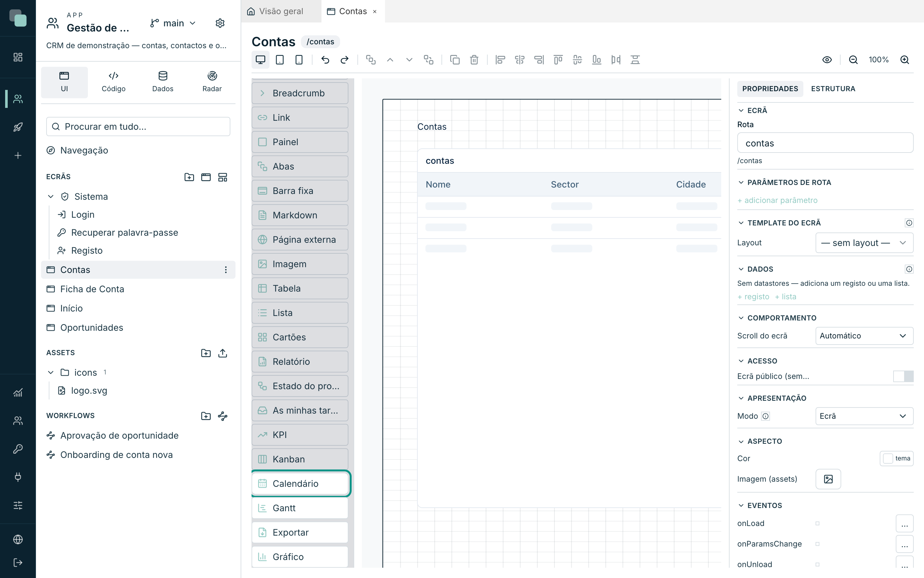Image resolution: width=924 pixels, height=578 pixels.
Task: Open main branch selector dropdown
Action: [x=173, y=23]
